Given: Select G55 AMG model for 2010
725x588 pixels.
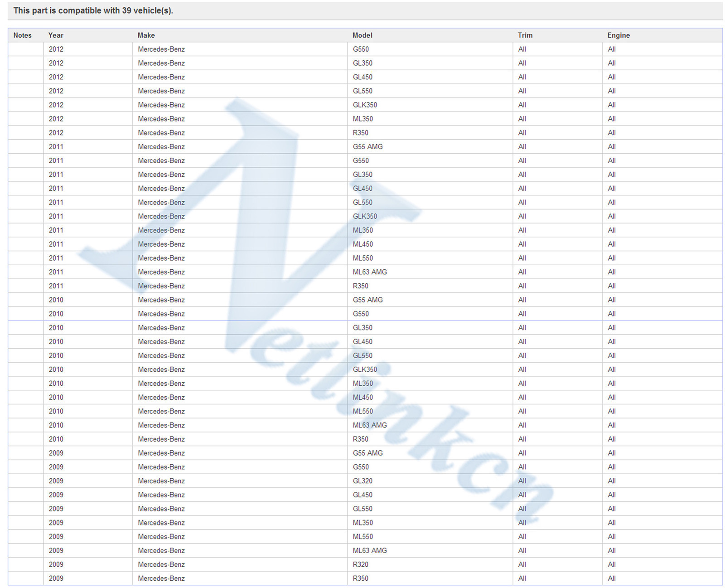Looking at the screenshot, I should click(367, 300).
